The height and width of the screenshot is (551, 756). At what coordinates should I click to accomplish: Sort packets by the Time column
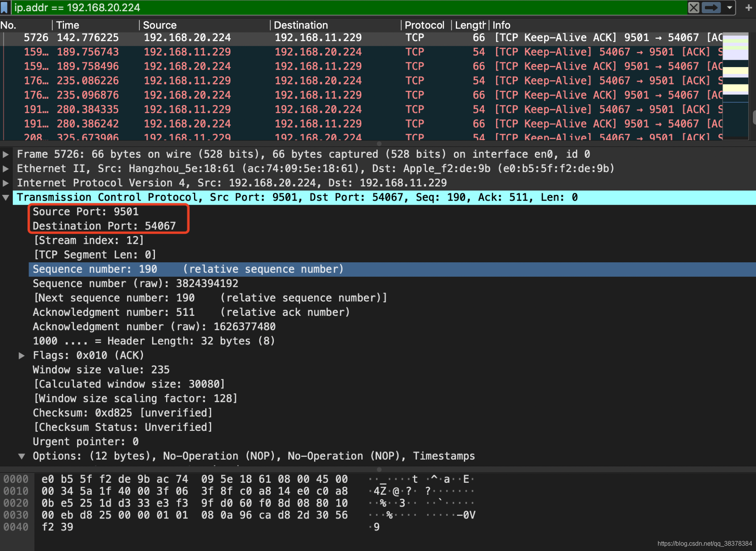pyautogui.click(x=68, y=25)
